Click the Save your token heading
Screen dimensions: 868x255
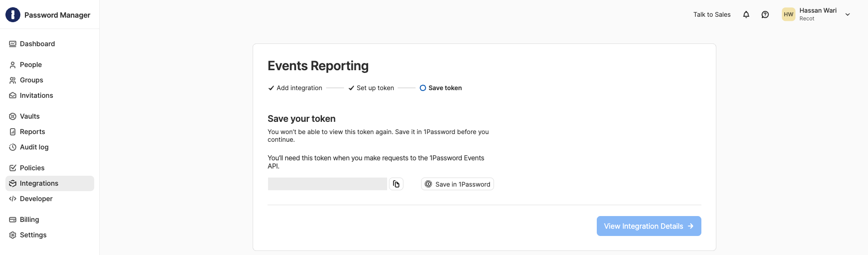click(302, 119)
